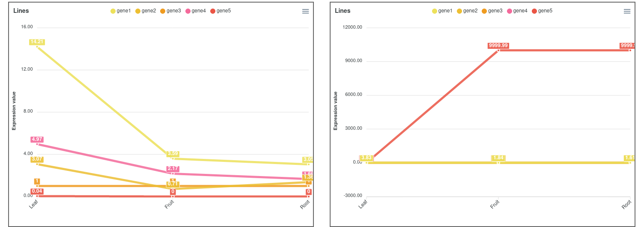
Task: Open the left chart hamburger menu
Action: pyautogui.click(x=305, y=12)
